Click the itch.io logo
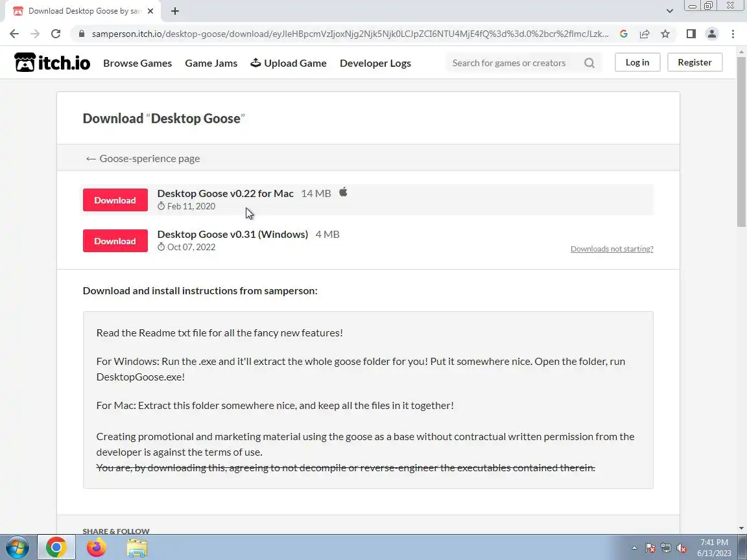Image resolution: width=747 pixels, height=560 pixels. click(52, 62)
